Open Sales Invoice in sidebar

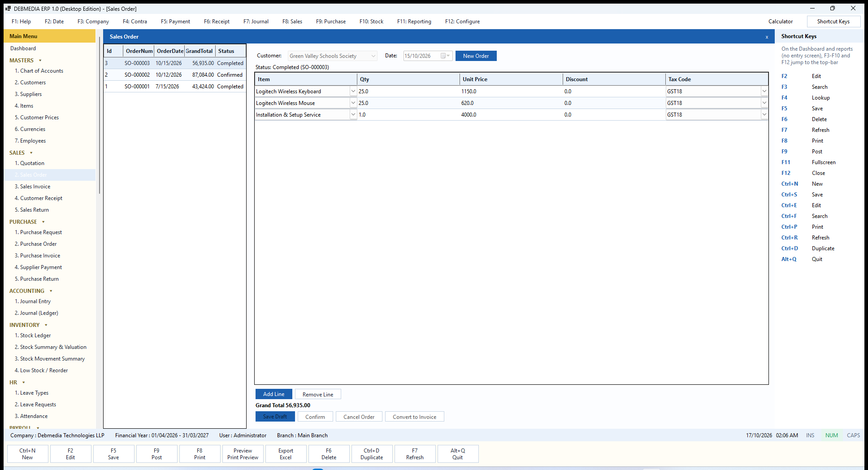(35, 187)
